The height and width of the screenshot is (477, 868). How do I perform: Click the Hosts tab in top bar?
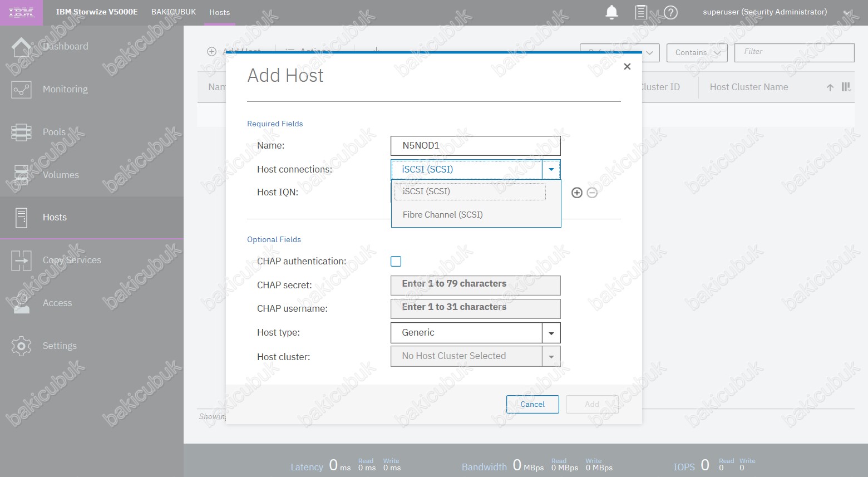[x=219, y=12]
